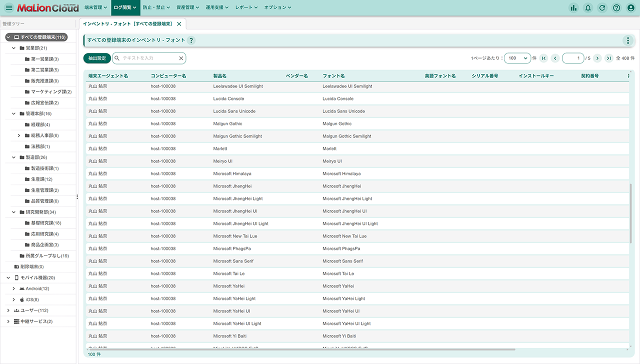Screen dimensions: 640x364
Task: Open the 資産管理 menu
Action: click(x=187, y=8)
